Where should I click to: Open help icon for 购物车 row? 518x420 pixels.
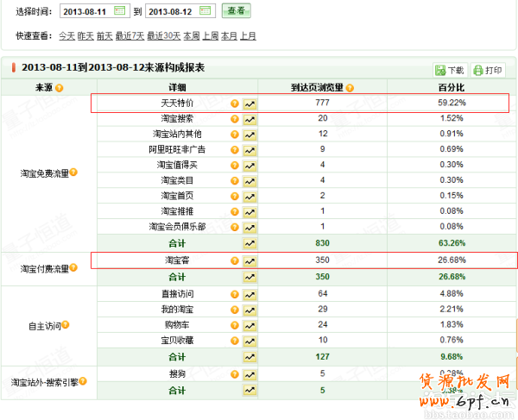point(235,325)
